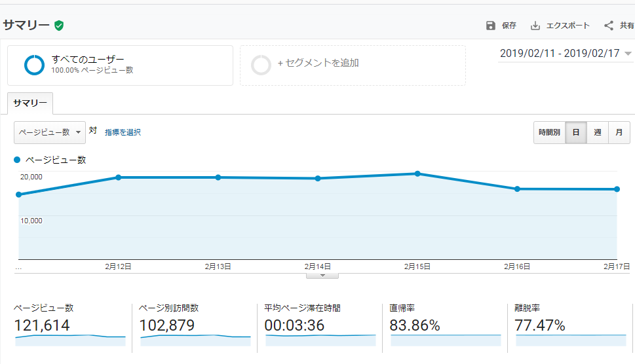Select the 日 daily view button

pyautogui.click(x=576, y=132)
